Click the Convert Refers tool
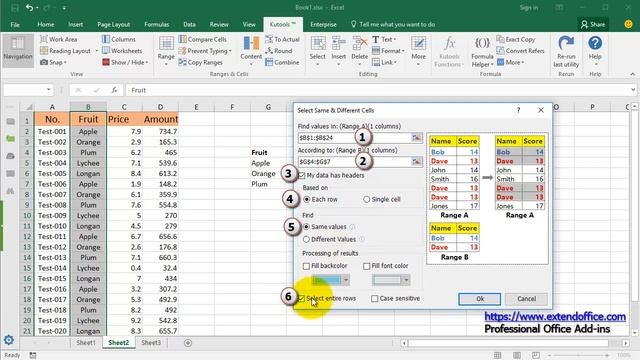Screen dimensions: 640x360 tap(520, 51)
